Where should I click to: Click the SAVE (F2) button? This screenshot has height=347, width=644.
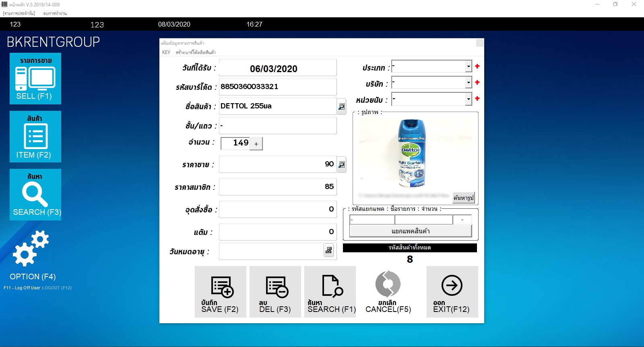click(x=221, y=292)
